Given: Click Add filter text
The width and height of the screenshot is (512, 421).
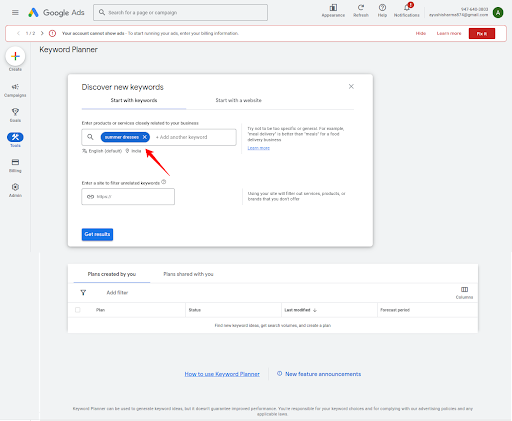Looking at the screenshot, I should [117, 292].
